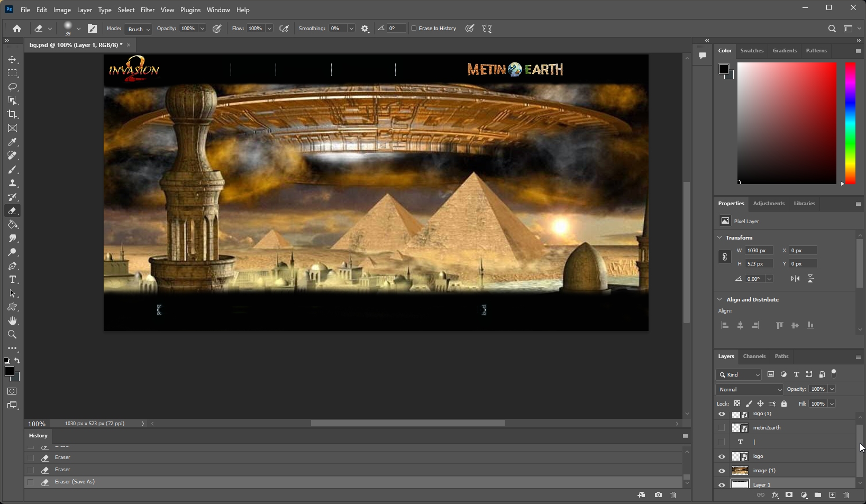Switch to the Channels tab
The height and width of the screenshot is (504, 866).
tap(754, 356)
